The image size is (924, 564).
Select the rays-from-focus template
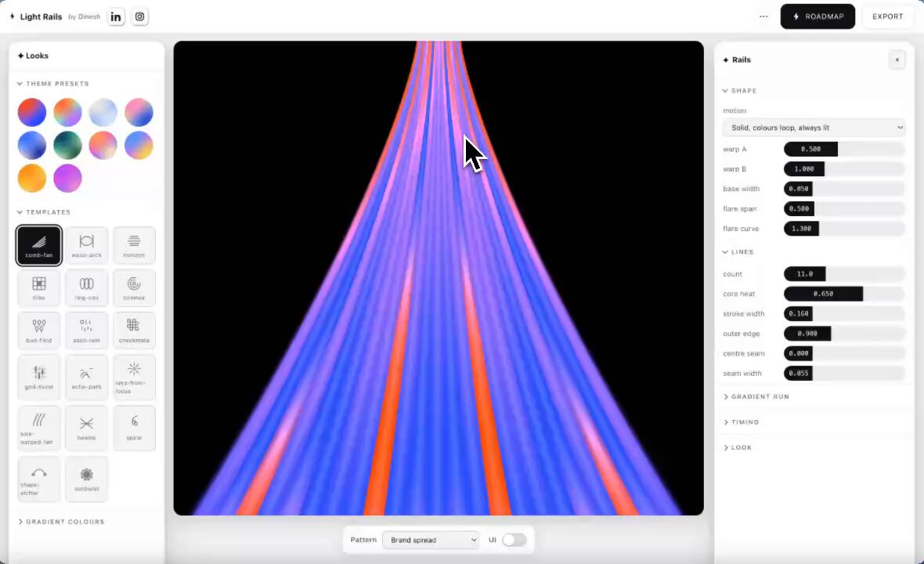pyautogui.click(x=134, y=377)
